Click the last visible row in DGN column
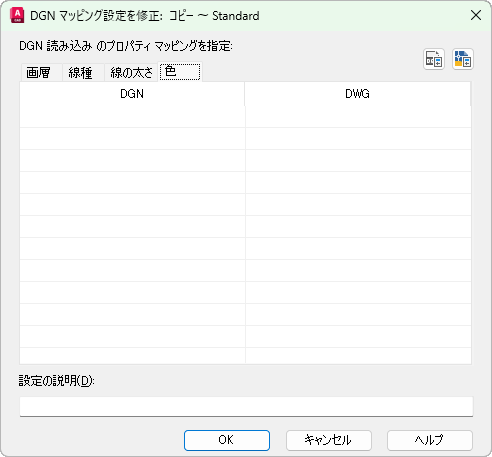The width and height of the screenshot is (492, 457). (x=132, y=356)
